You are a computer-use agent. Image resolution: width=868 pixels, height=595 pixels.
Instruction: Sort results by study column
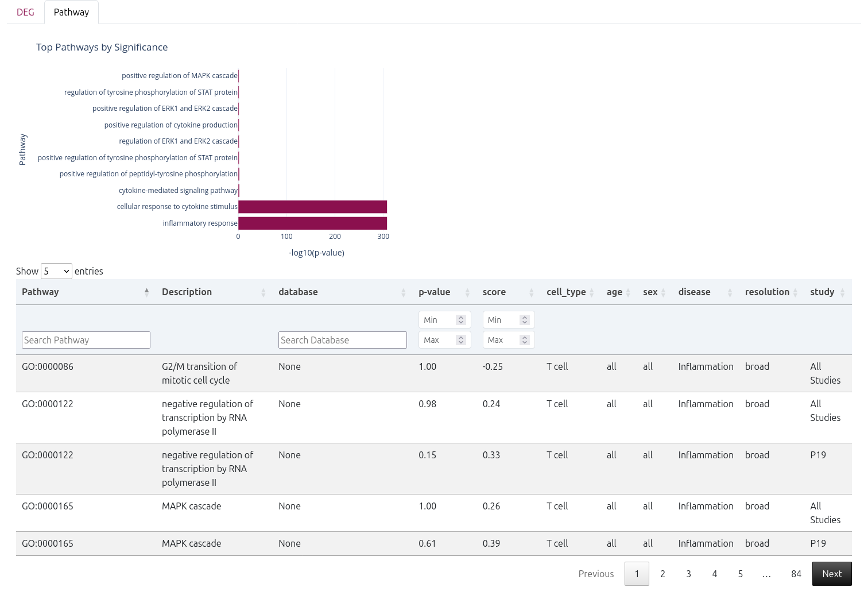point(842,291)
